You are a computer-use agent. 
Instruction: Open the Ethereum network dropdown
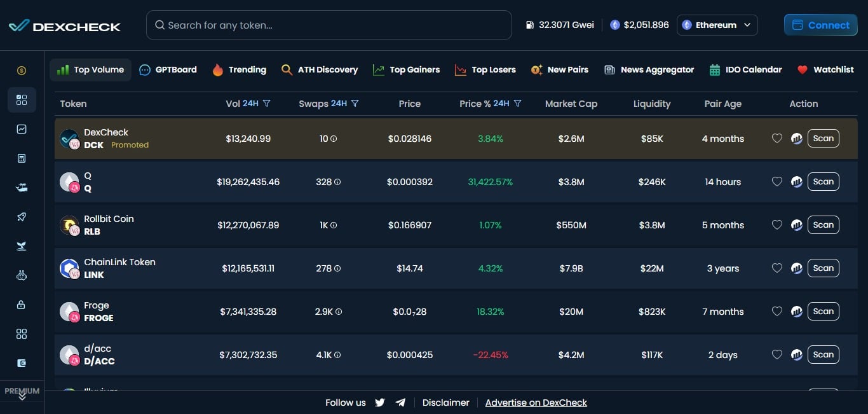(x=717, y=25)
